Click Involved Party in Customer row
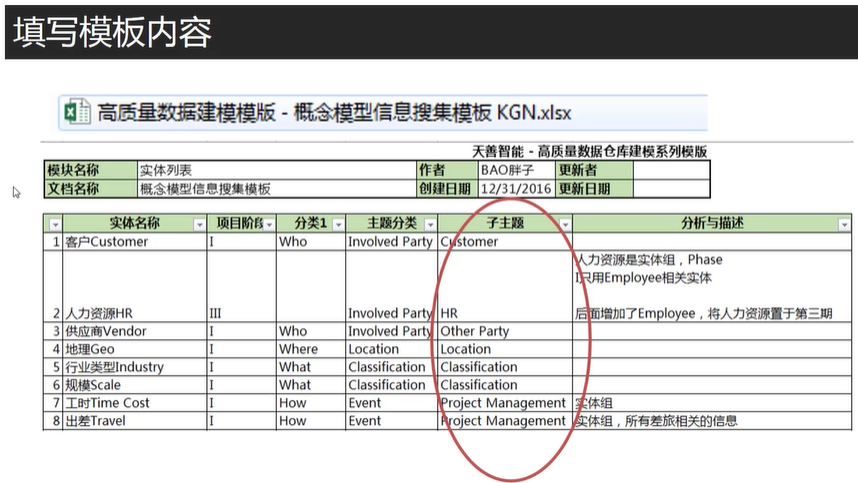858x483 pixels. coord(391,242)
